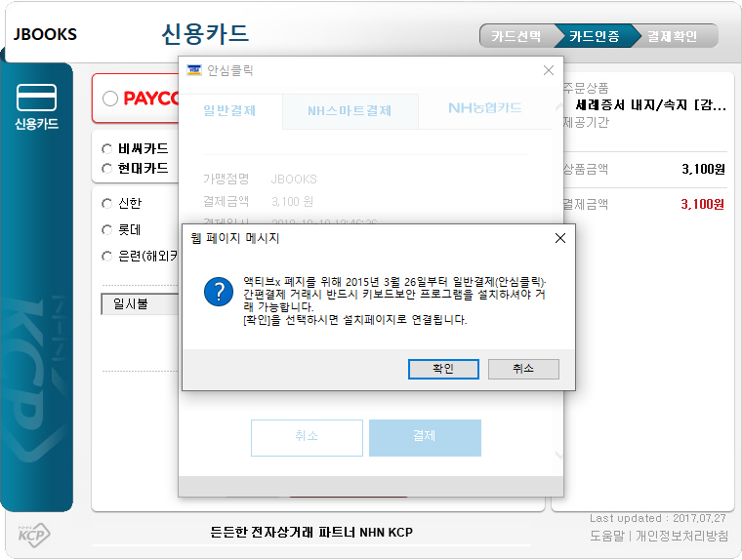Go to 카드인증 step
The image size is (742, 560).
click(595, 36)
